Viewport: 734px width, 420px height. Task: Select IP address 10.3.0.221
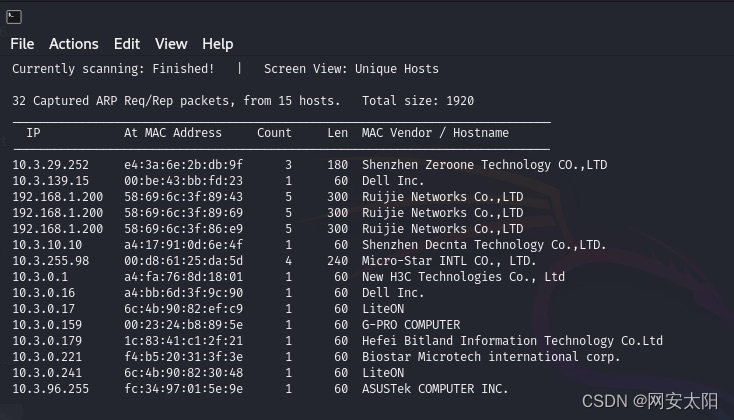pyautogui.click(x=47, y=356)
